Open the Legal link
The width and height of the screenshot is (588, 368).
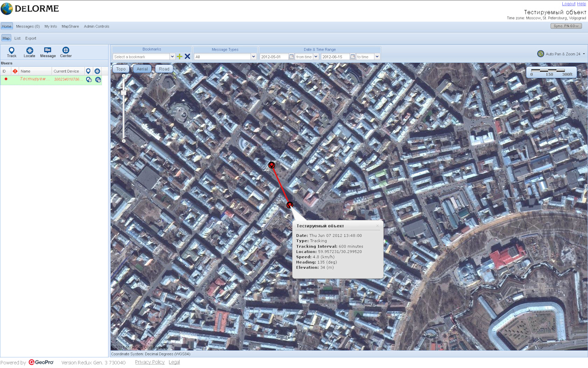(x=174, y=362)
